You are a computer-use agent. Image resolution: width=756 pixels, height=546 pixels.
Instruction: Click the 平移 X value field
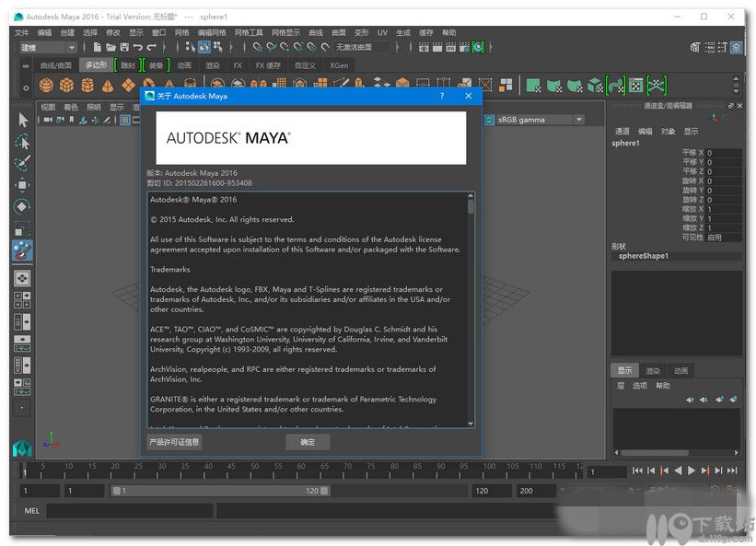click(724, 153)
